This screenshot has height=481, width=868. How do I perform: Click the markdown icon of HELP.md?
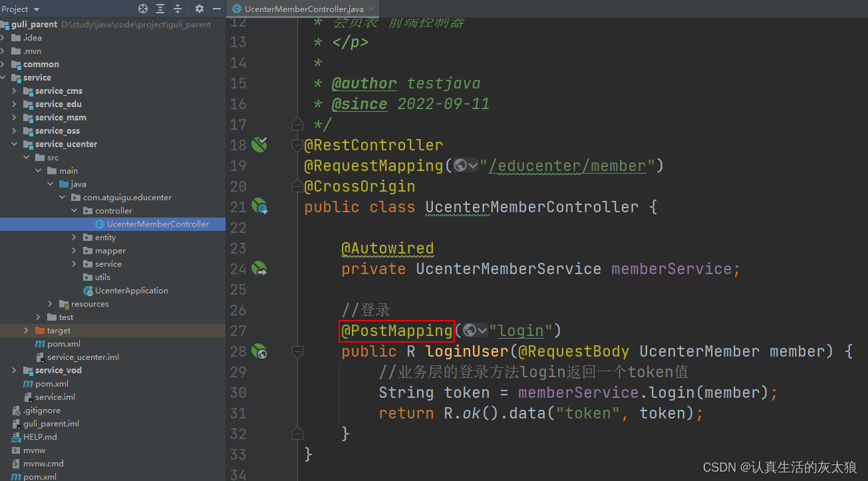17,437
